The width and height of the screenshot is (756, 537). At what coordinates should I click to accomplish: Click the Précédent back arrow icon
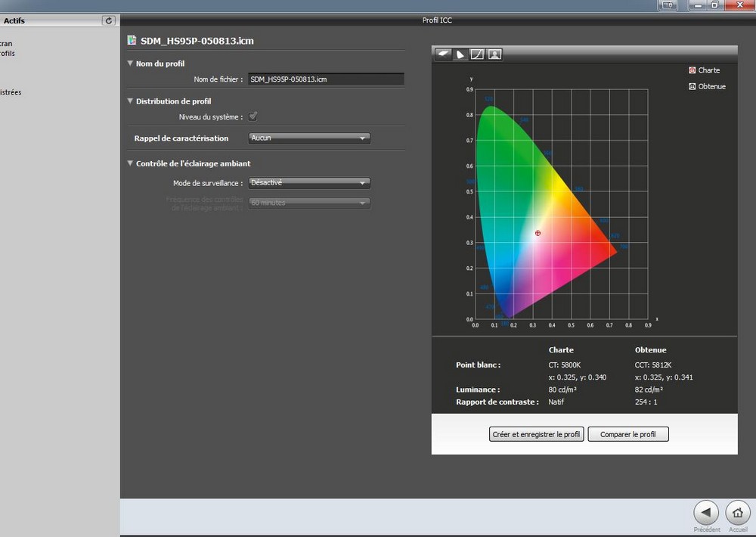pos(706,513)
